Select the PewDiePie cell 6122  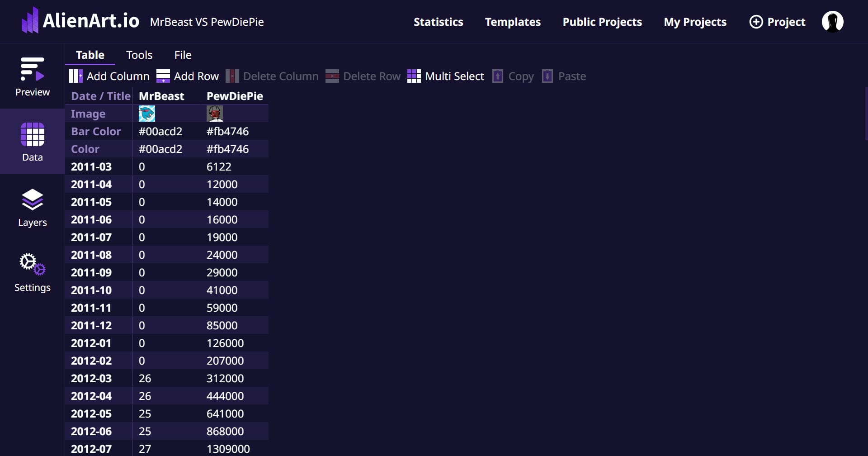234,166
